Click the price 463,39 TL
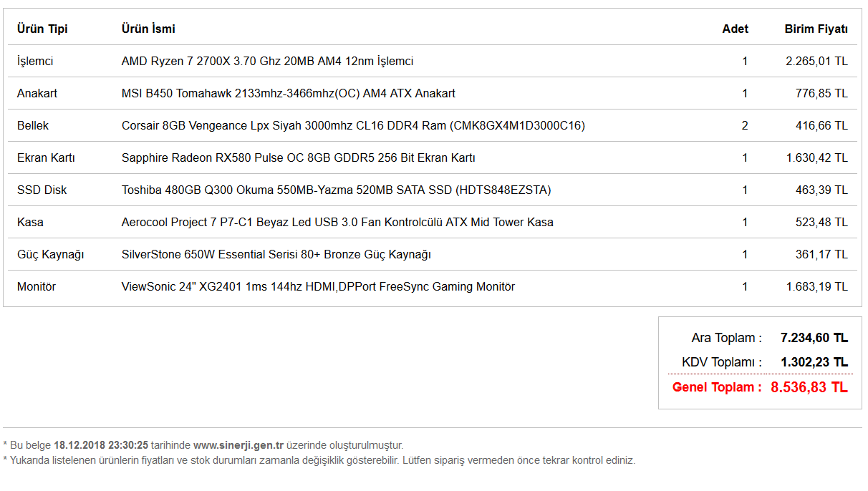The width and height of the screenshot is (868, 491). tap(821, 190)
